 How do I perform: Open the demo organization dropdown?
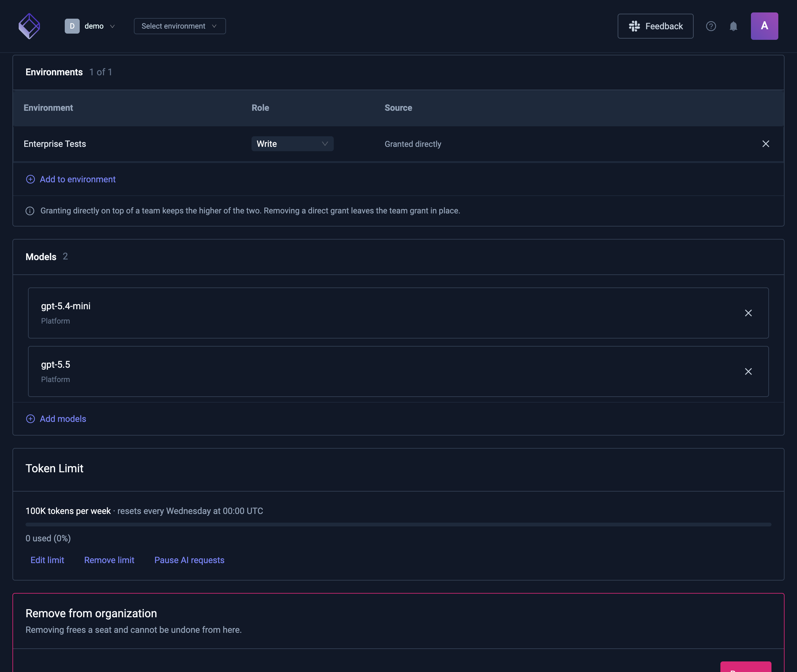[x=90, y=26]
